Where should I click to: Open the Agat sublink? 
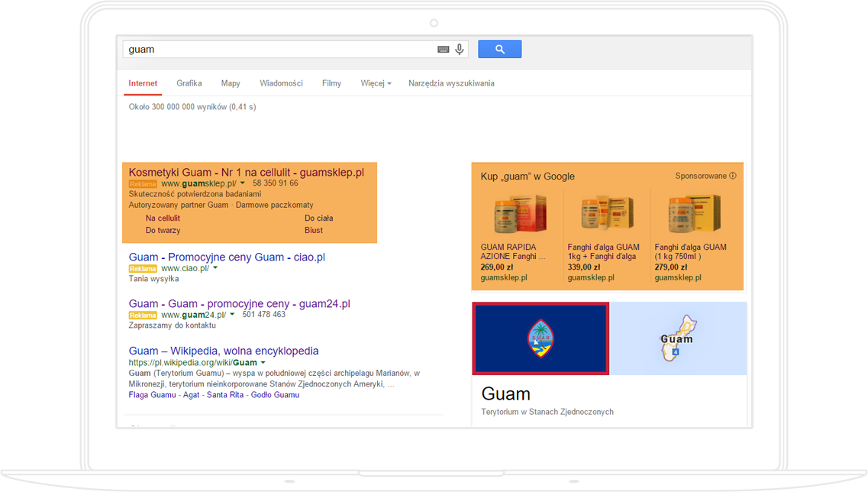coord(191,395)
